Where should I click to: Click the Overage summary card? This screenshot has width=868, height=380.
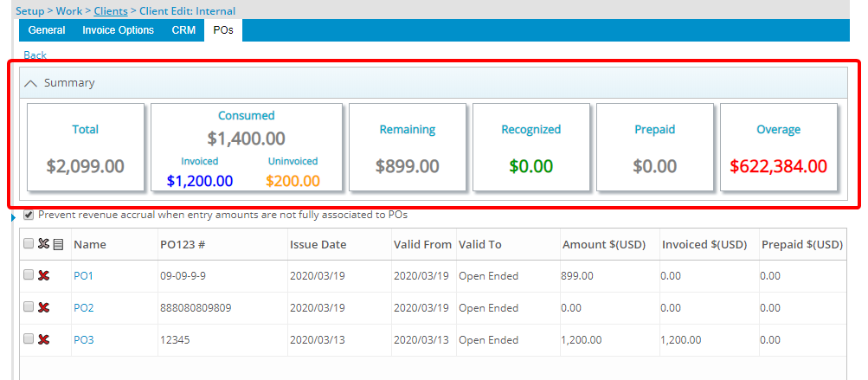[778, 147]
